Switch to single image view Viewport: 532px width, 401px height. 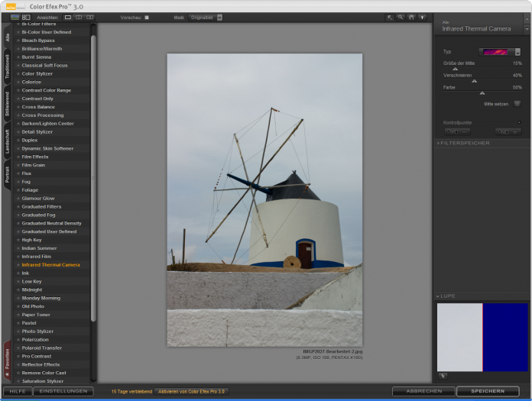67,17
